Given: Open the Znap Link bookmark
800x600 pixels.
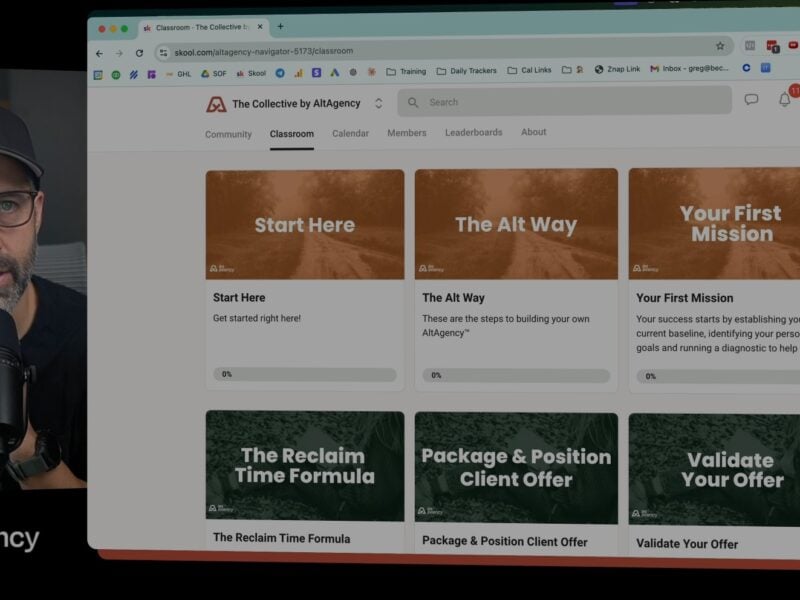Looking at the screenshot, I should [617, 69].
